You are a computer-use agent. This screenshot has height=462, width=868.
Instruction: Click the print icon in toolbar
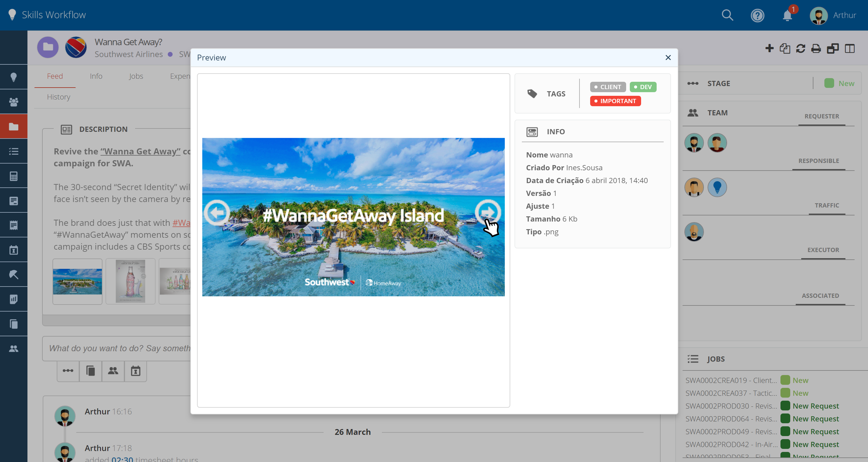(816, 49)
